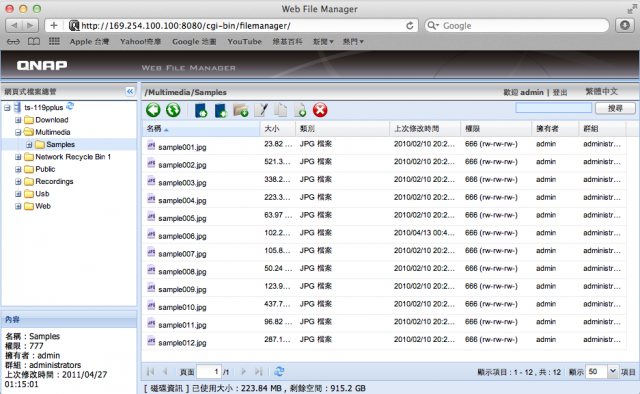Click the sample001.jpg file icon

click(x=151, y=145)
